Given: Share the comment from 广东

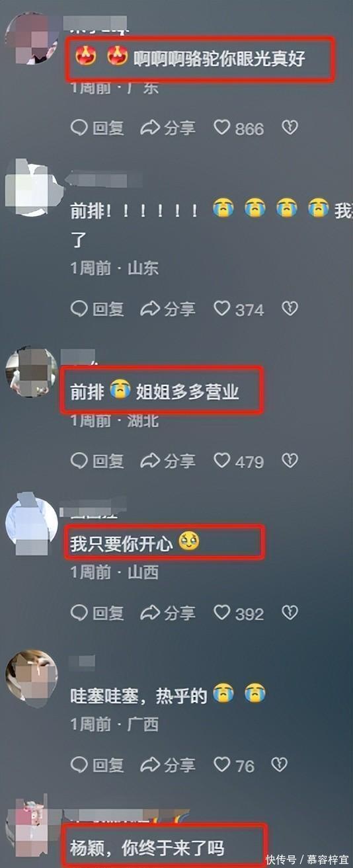Looking at the screenshot, I should pos(169,128).
